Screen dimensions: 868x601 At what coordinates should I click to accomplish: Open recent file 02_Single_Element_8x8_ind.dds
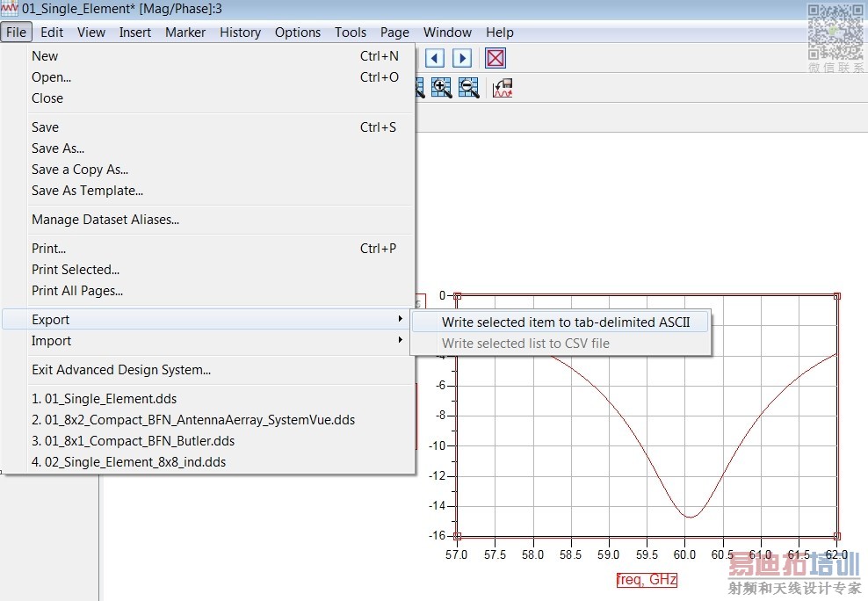point(128,462)
